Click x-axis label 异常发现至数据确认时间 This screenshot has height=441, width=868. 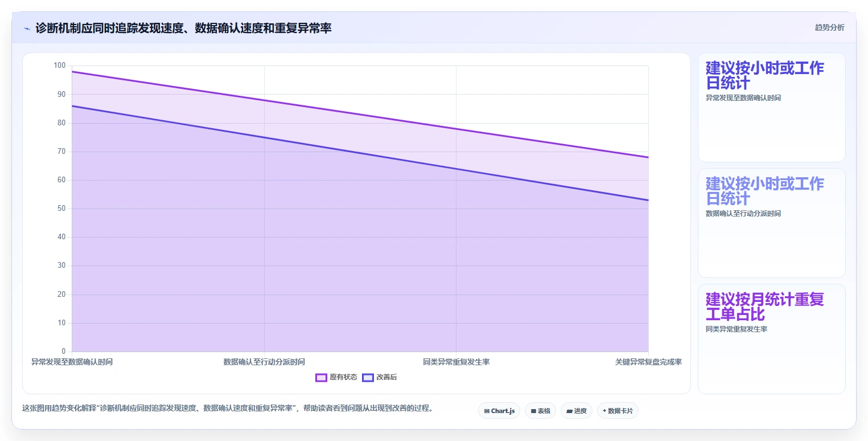(x=72, y=362)
